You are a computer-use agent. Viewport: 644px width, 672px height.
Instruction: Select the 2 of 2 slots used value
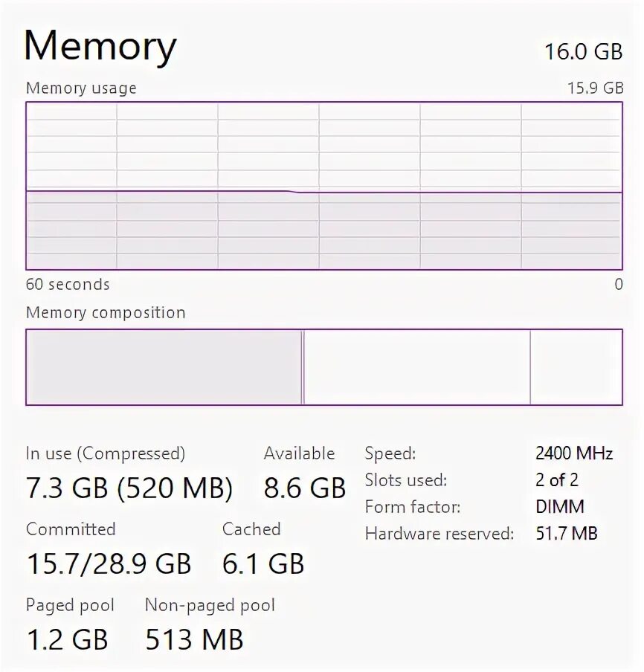point(557,480)
